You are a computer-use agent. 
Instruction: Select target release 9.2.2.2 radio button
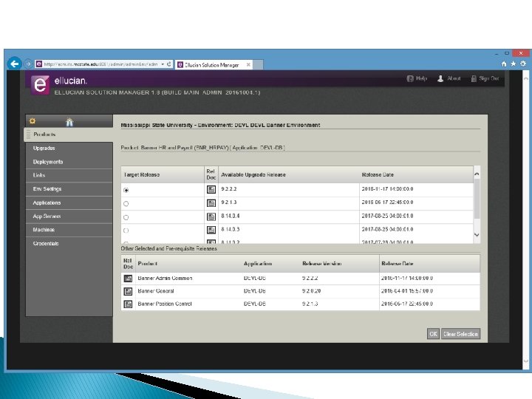126,191
